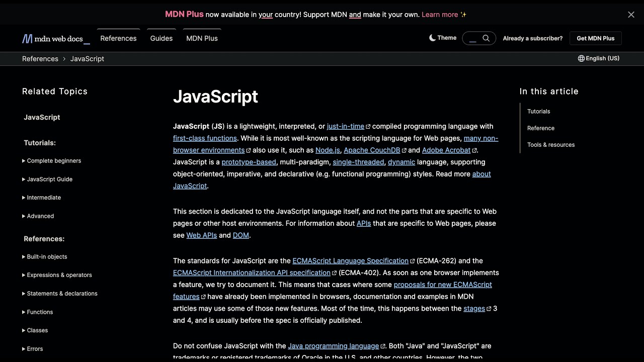Open the just-in-time link
This screenshot has width=644, height=362.
click(346, 126)
